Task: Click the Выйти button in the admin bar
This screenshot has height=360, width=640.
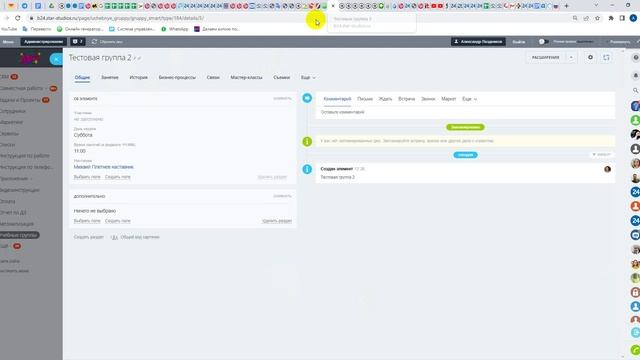Action: [x=519, y=42]
